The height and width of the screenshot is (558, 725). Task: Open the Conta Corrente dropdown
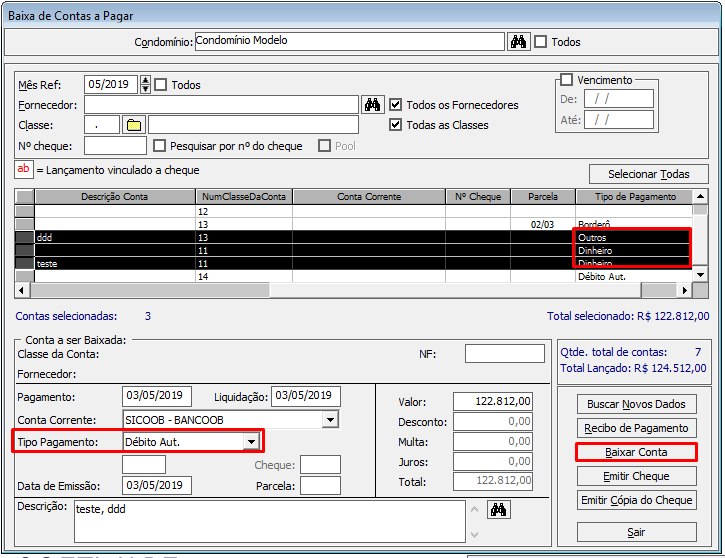[330, 420]
